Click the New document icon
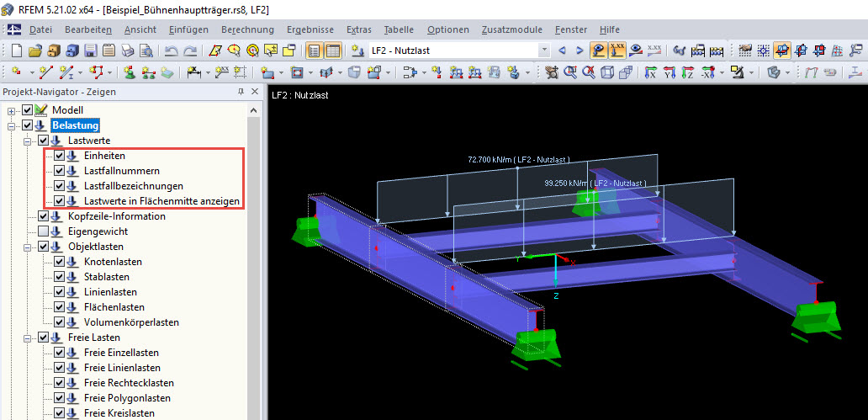The height and width of the screenshot is (420, 868). point(17,51)
